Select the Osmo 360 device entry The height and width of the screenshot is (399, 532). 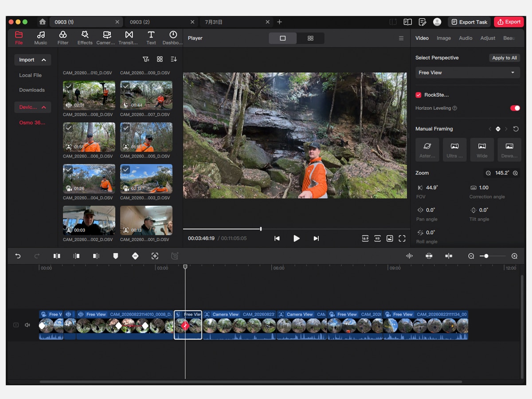(32, 123)
